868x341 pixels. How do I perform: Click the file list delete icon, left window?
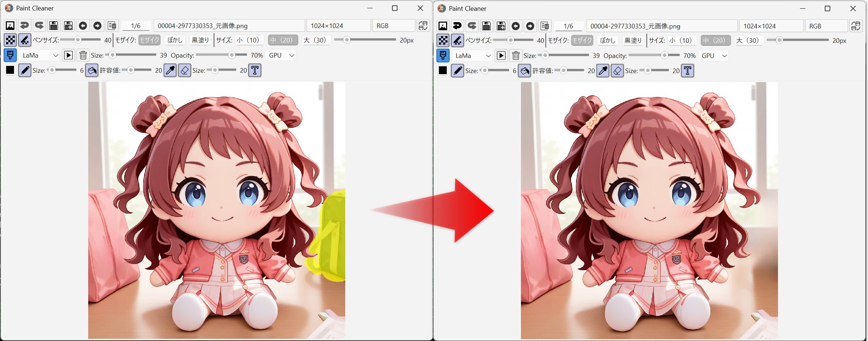(x=112, y=26)
